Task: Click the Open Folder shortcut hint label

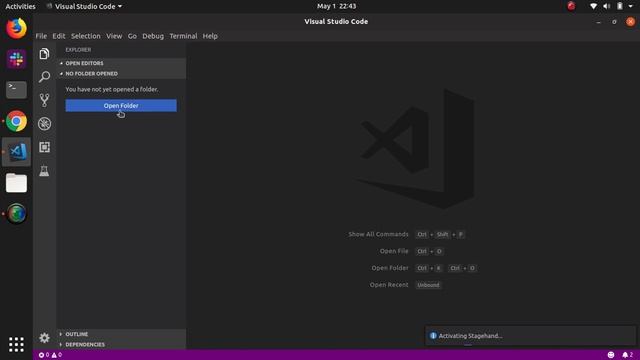Action: click(x=390, y=268)
